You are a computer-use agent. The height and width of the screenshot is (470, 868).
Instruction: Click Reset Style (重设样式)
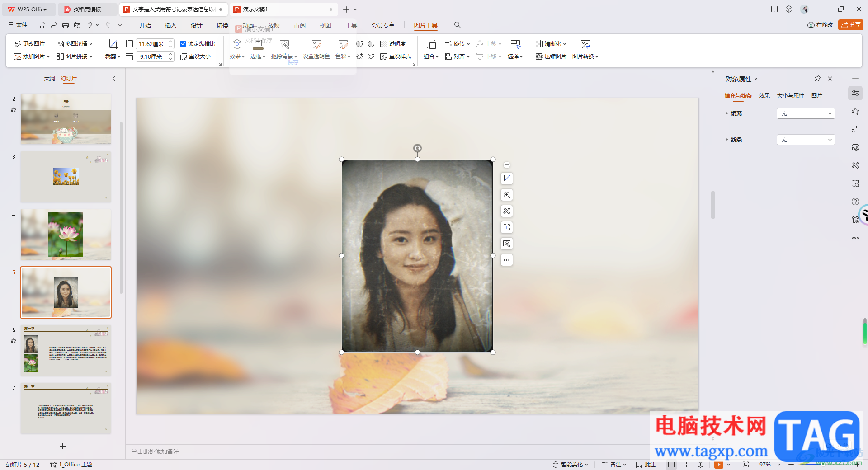click(396, 56)
